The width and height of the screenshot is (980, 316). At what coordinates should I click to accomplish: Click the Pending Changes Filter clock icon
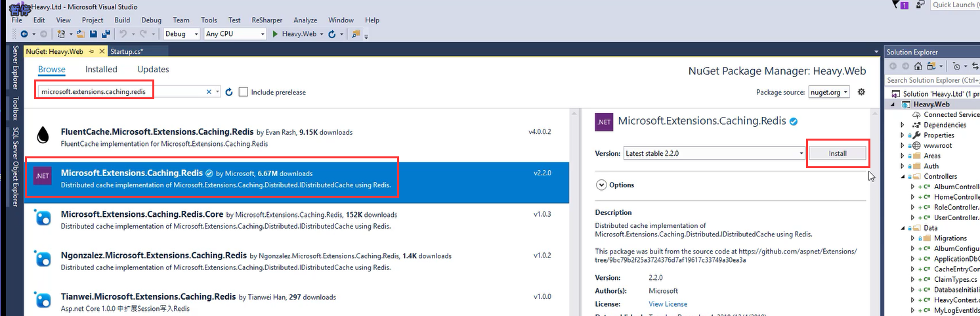click(956, 66)
